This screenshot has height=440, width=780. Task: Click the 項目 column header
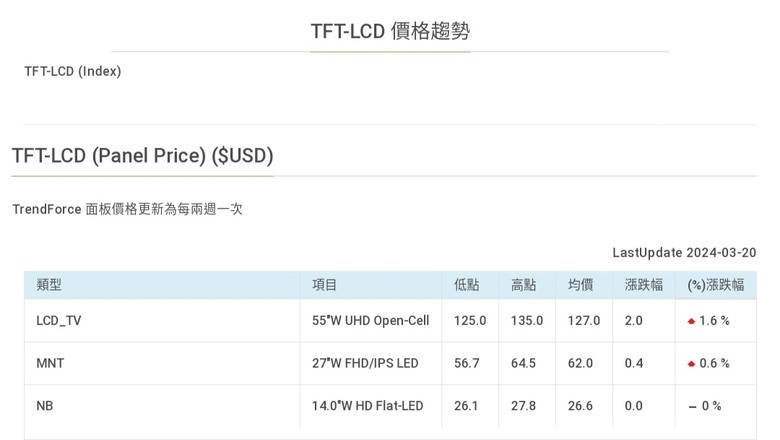[325, 285]
